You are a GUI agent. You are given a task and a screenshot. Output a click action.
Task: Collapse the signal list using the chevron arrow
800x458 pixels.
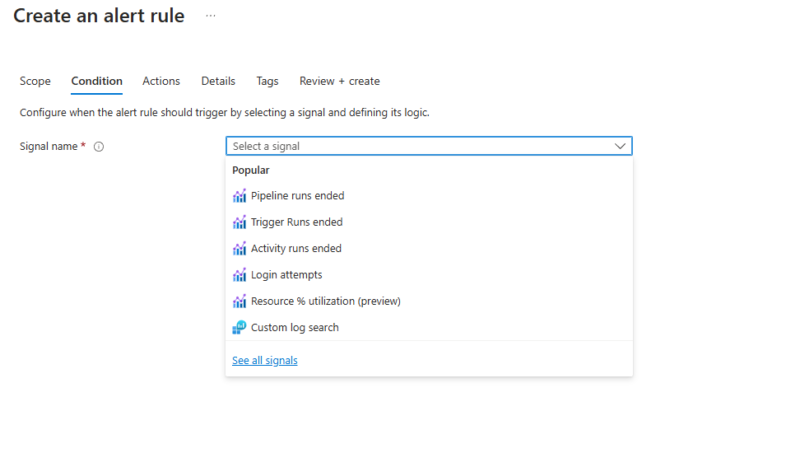[x=620, y=146]
